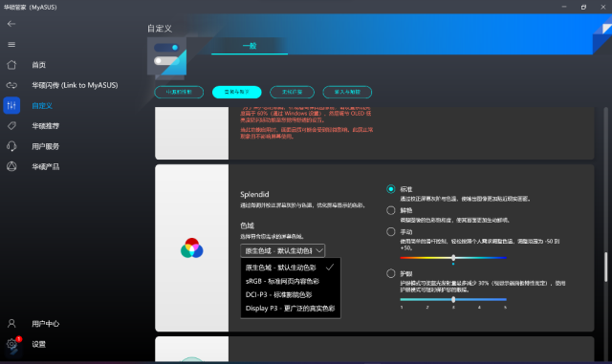Click the 华硕产品 triangle icon

pos(11,166)
